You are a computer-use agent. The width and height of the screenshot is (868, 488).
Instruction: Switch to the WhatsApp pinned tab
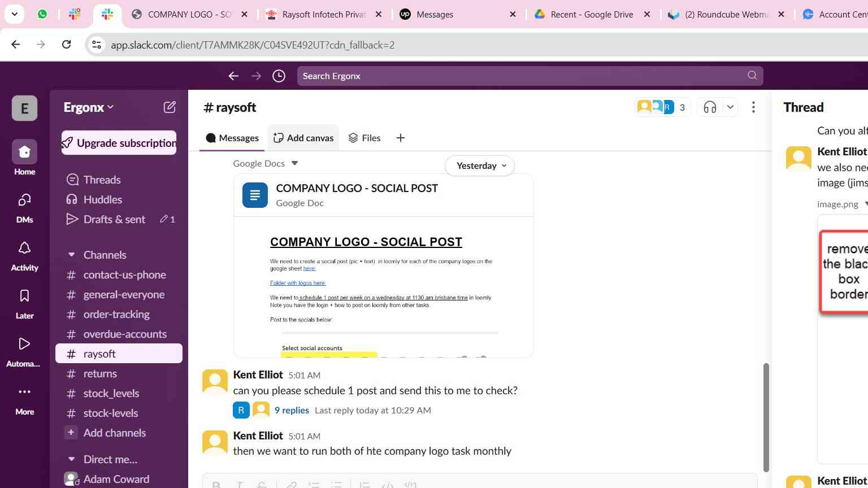click(42, 14)
